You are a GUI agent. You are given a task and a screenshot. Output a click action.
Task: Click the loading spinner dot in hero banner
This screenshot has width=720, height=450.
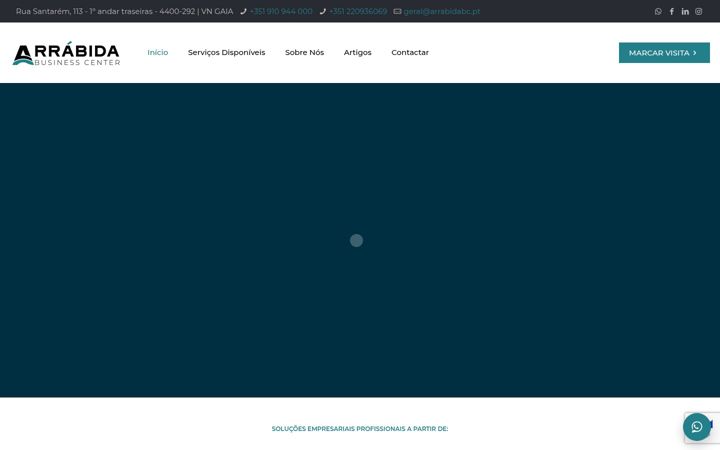[x=356, y=240]
